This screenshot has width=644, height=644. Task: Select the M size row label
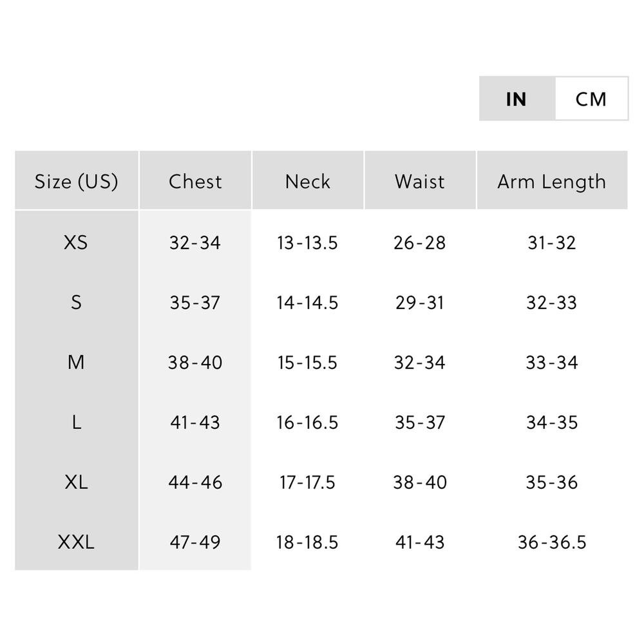[76, 362]
